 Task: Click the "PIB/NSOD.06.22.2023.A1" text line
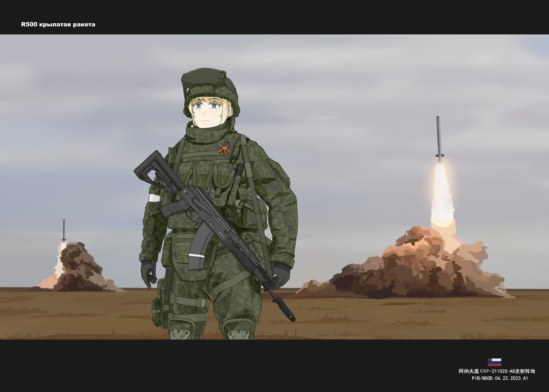pyautogui.click(x=500, y=378)
